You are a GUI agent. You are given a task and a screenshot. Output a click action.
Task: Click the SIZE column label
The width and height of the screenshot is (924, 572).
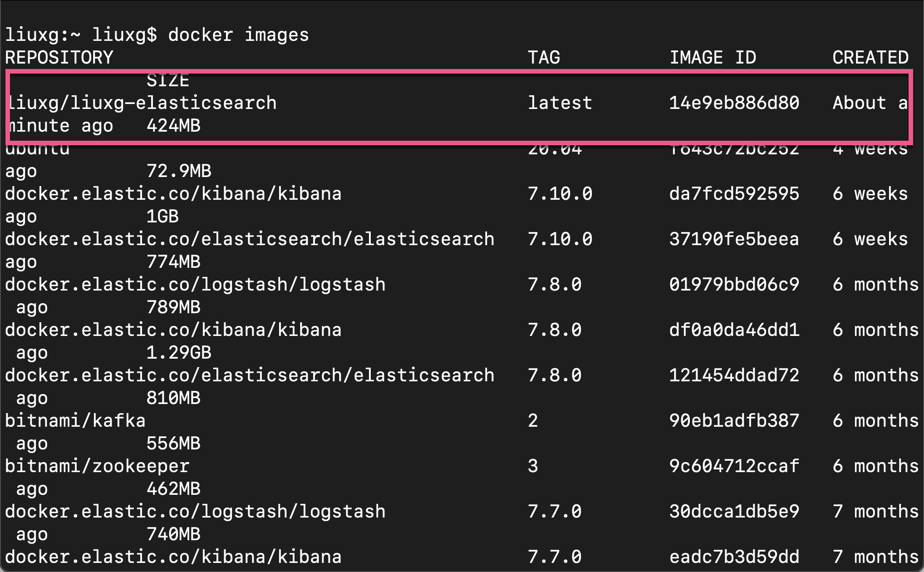[167, 80]
